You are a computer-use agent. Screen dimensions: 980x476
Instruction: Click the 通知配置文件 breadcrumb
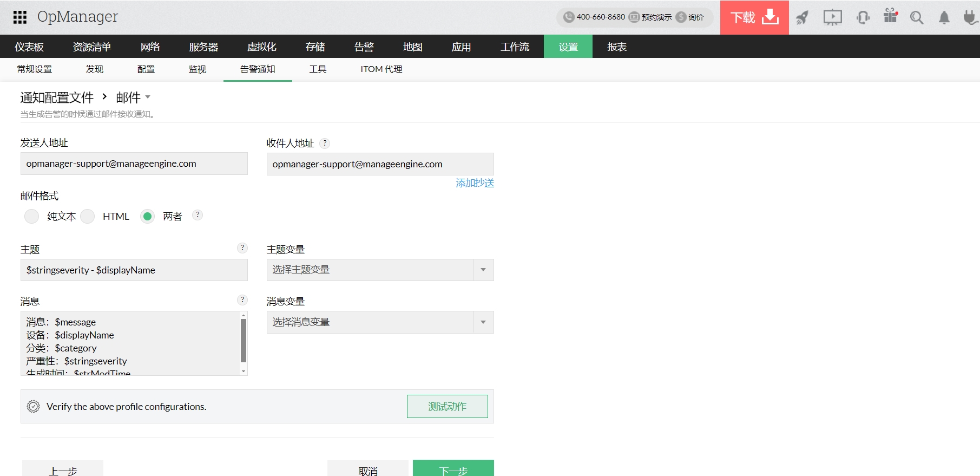[x=57, y=97]
